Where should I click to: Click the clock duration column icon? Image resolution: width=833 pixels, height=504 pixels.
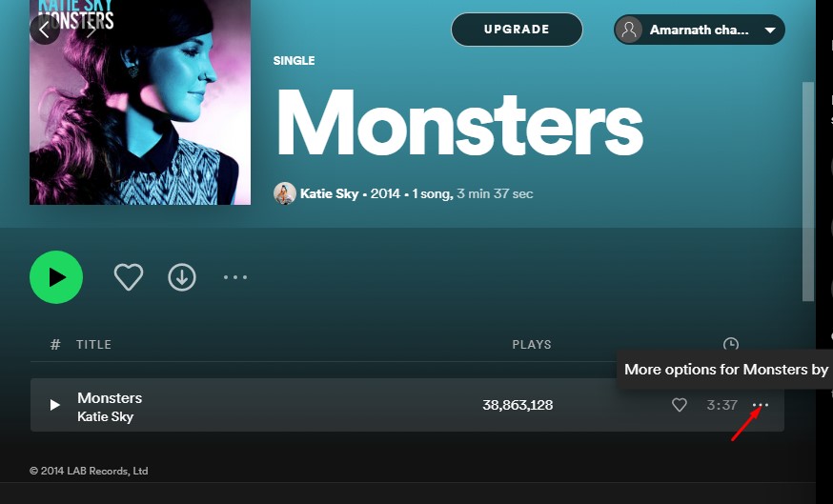(730, 345)
